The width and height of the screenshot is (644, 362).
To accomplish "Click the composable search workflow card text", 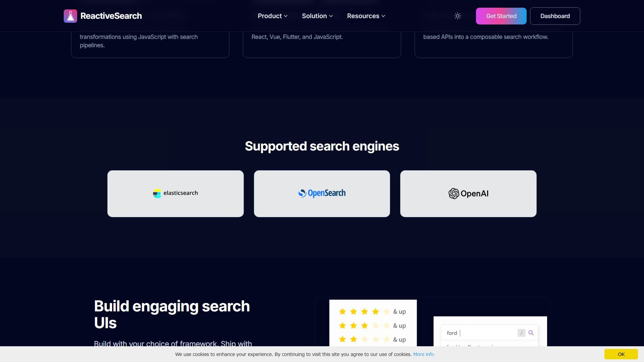I will 486,37.
